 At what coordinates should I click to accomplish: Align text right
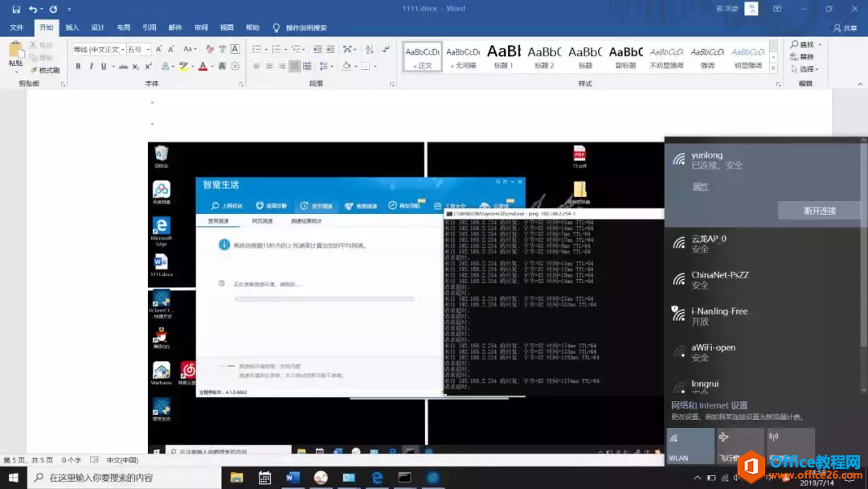coord(282,67)
